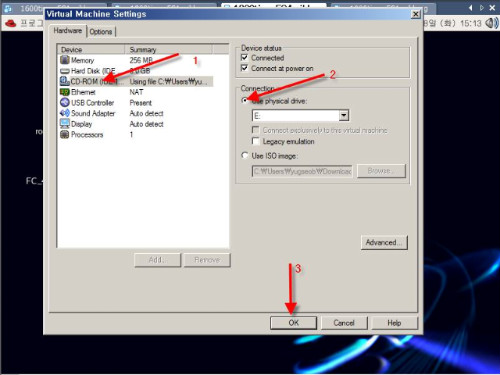Click the 256 MB summary value

pos(141,60)
